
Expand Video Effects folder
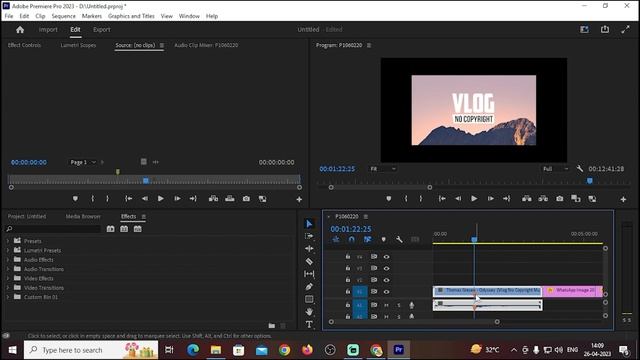point(8,278)
